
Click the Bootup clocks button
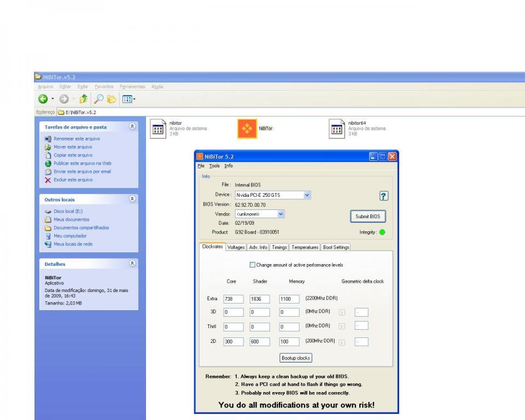click(296, 358)
